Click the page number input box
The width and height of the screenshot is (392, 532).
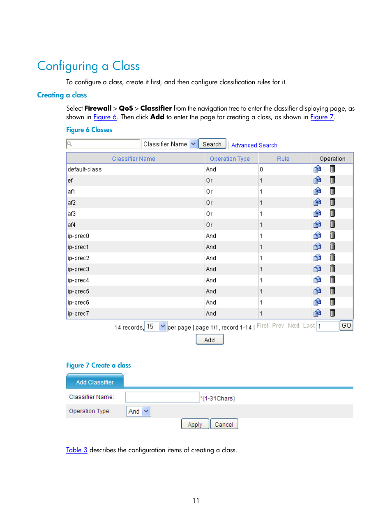pos(328,326)
